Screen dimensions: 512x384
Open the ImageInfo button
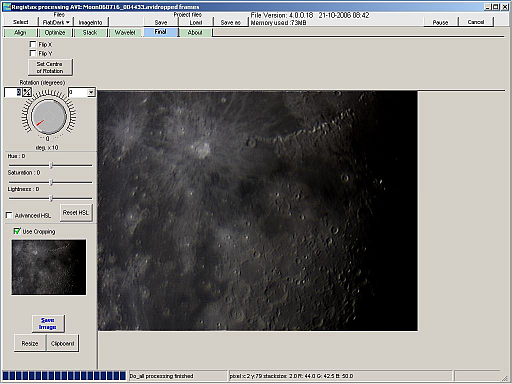pos(90,22)
